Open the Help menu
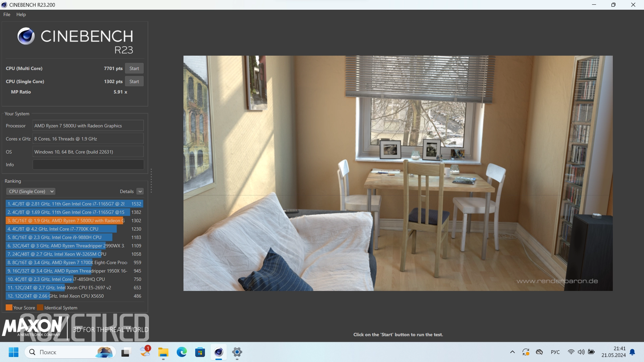 pyautogui.click(x=21, y=14)
